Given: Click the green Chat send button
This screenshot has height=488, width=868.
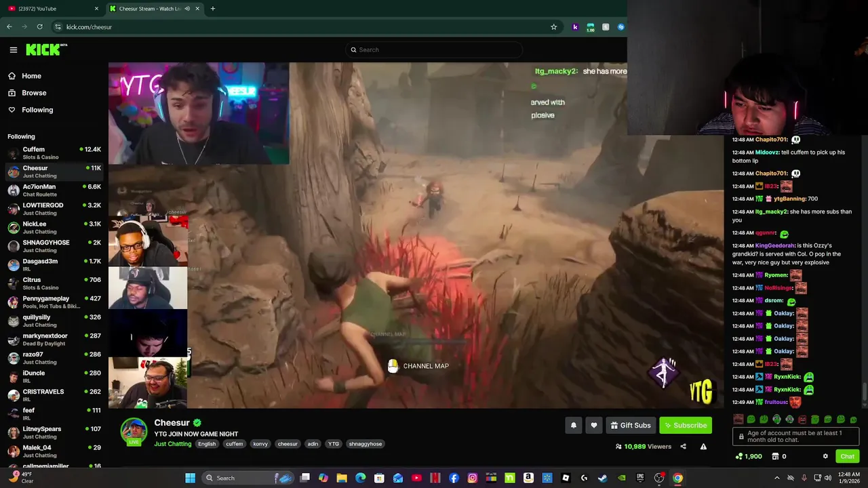Looking at the screenshot, I should click(x=847, y=456).
